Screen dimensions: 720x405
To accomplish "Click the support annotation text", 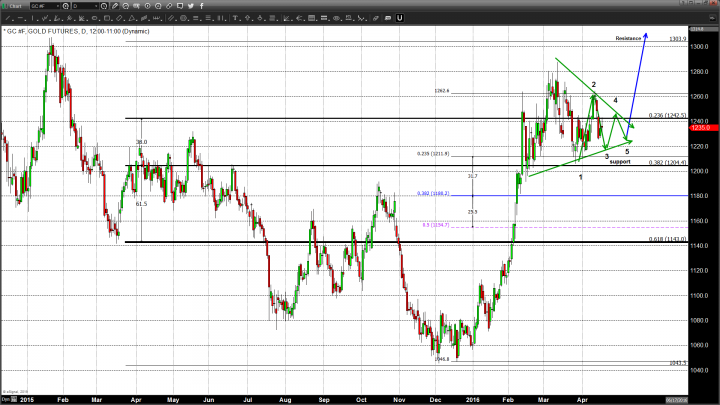I will tap(620, 162).
